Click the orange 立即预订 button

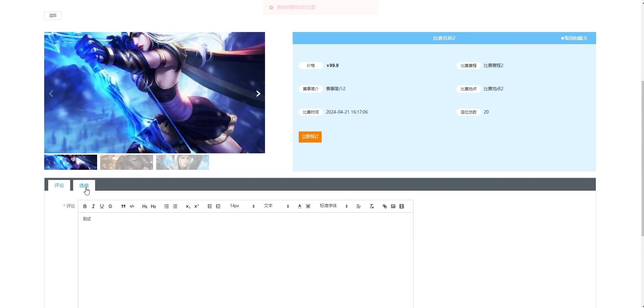[x=310, y=137]
